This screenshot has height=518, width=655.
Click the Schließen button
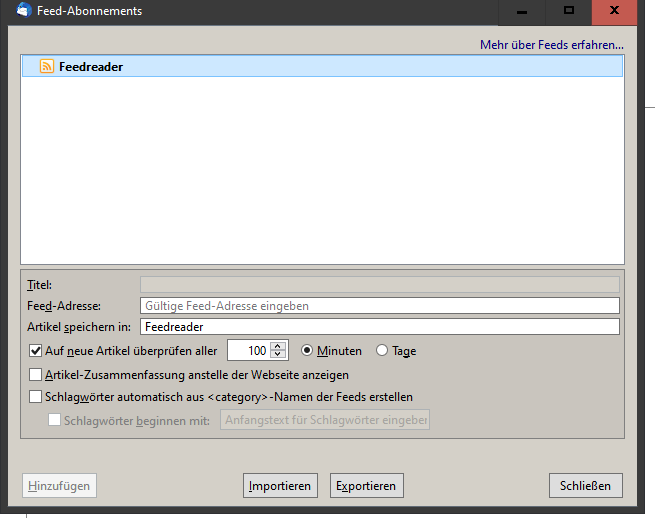(x=586, y=485)
